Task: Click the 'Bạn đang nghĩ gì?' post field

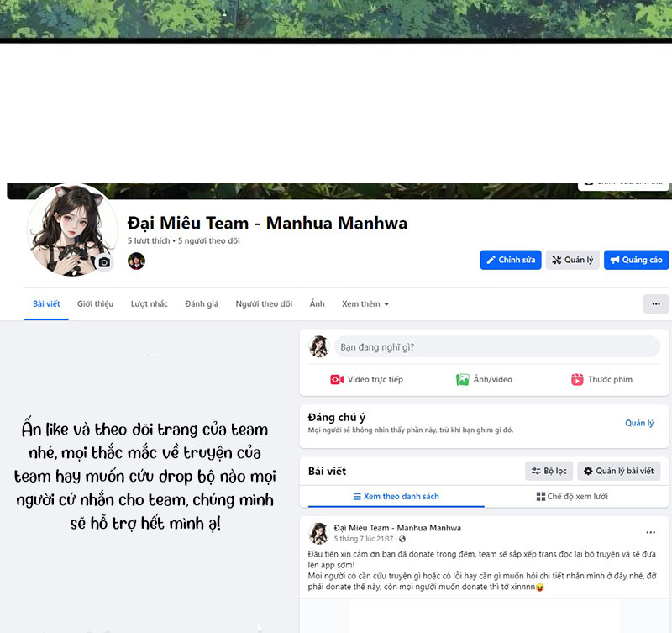Action: (496, 346)
